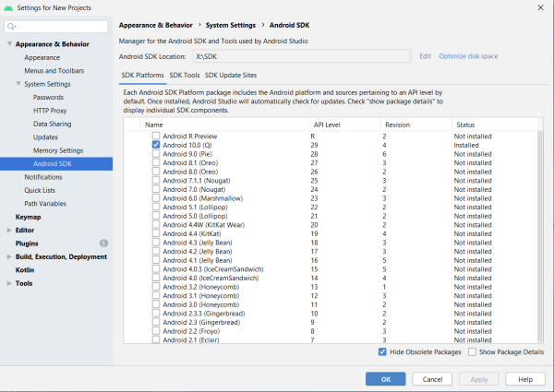Screen dimensions: 554x392
Task: Click the Optimize disk space link
Action: [x=468, y=56]
